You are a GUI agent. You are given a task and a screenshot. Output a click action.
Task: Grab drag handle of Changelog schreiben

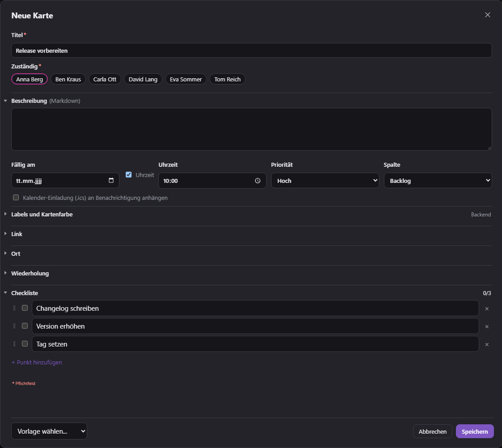click(x=14, y=308)
